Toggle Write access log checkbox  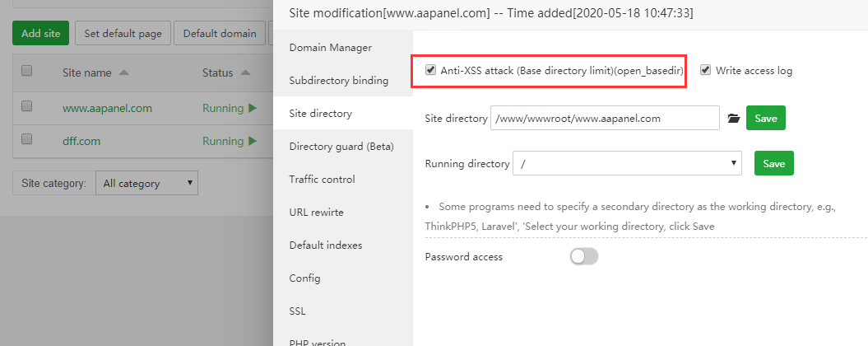[705, 70]
